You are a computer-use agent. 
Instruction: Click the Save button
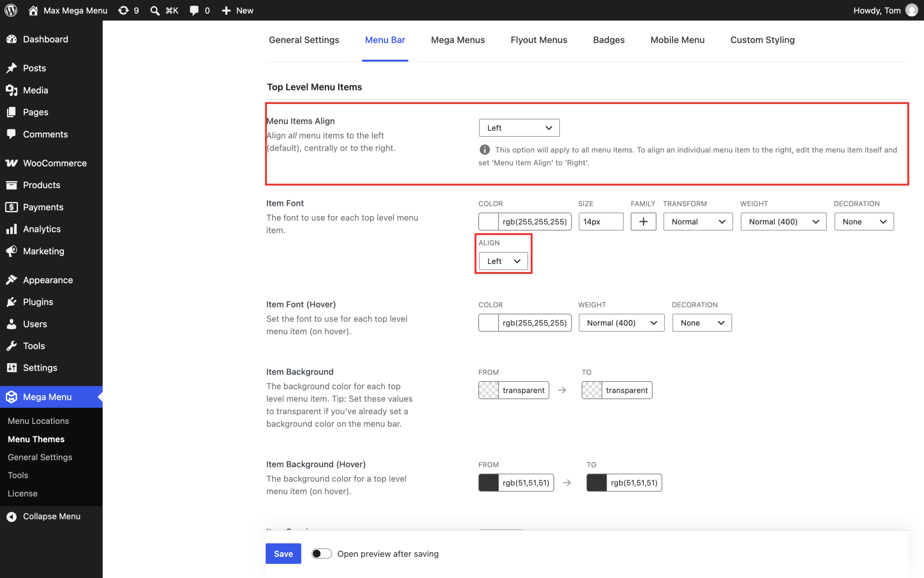[283, 553]
